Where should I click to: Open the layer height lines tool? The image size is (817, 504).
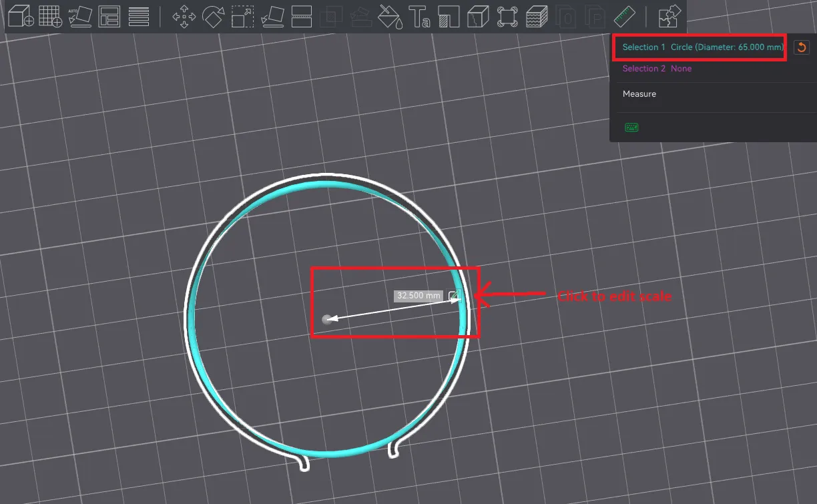click(x=138, y=16)
